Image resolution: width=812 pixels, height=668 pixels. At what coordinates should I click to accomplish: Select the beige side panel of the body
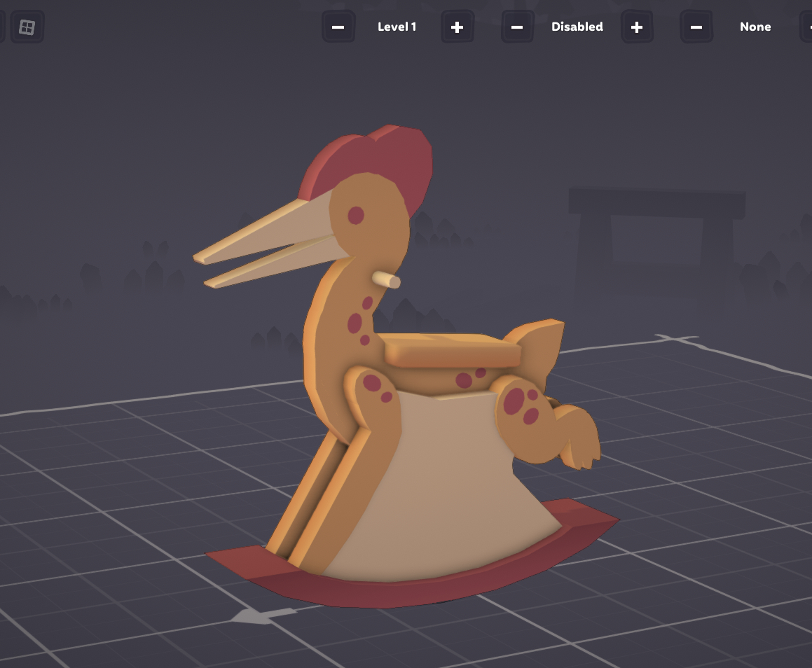pyautogui.click(x=448, y=490)
